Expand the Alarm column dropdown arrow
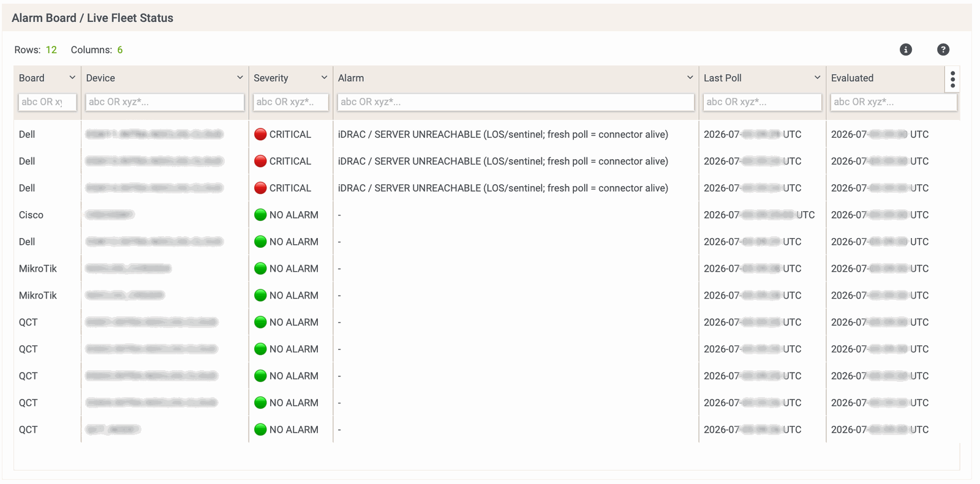 click(690, 78)
